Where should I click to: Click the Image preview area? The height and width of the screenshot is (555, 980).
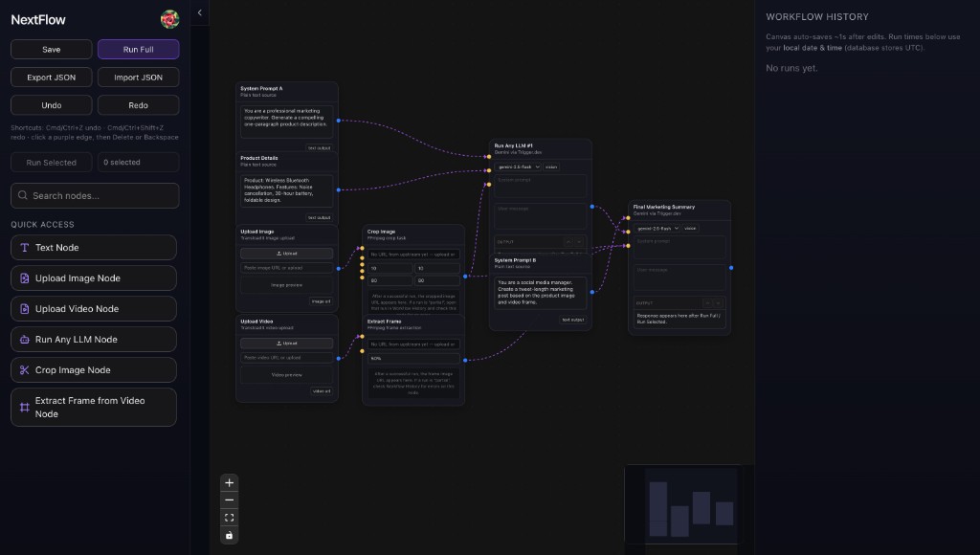[287, 285]
